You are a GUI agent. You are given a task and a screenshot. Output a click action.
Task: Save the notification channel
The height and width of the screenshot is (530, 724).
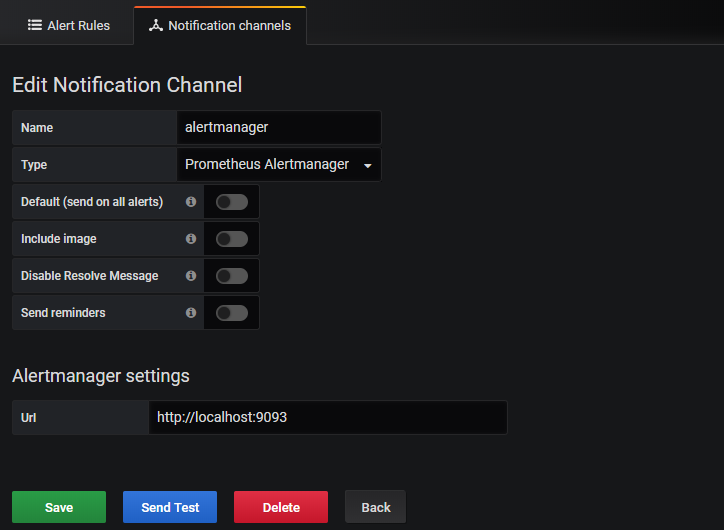point(59,507)
